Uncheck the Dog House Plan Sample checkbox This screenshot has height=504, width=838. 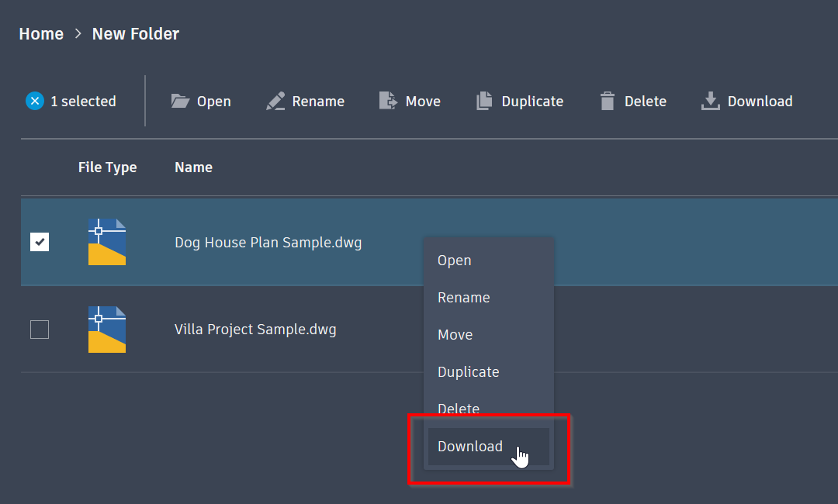[40, 242]
